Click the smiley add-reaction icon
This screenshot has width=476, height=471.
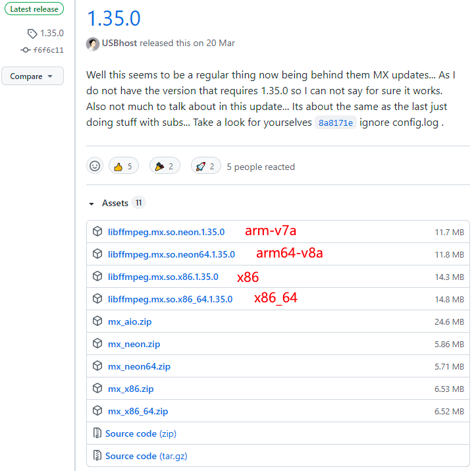point(95,166)
